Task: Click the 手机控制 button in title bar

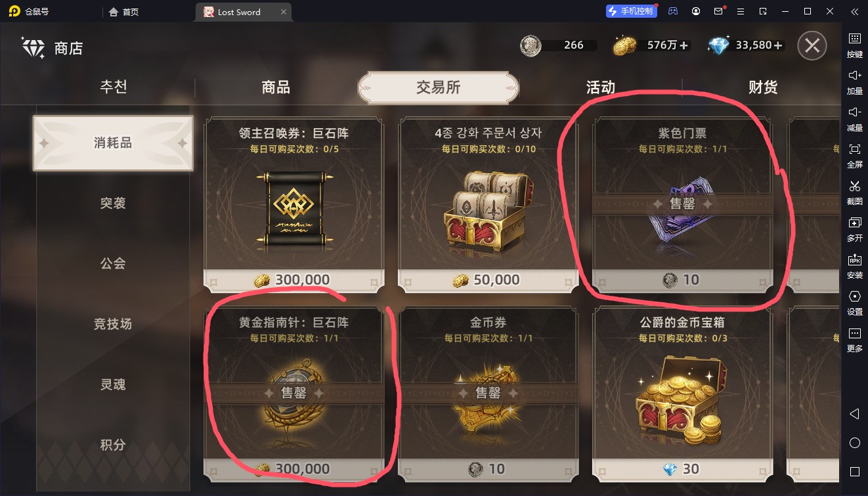Action: pyautogui.click(x=630, y=11)
